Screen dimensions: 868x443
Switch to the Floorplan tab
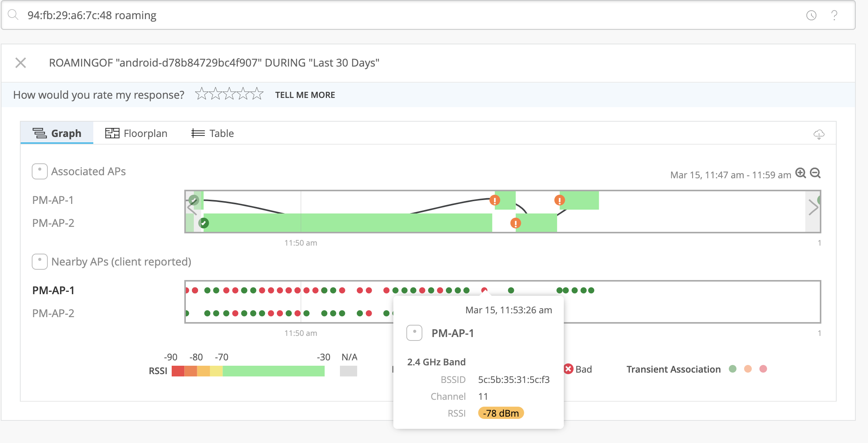coord(136,133)
